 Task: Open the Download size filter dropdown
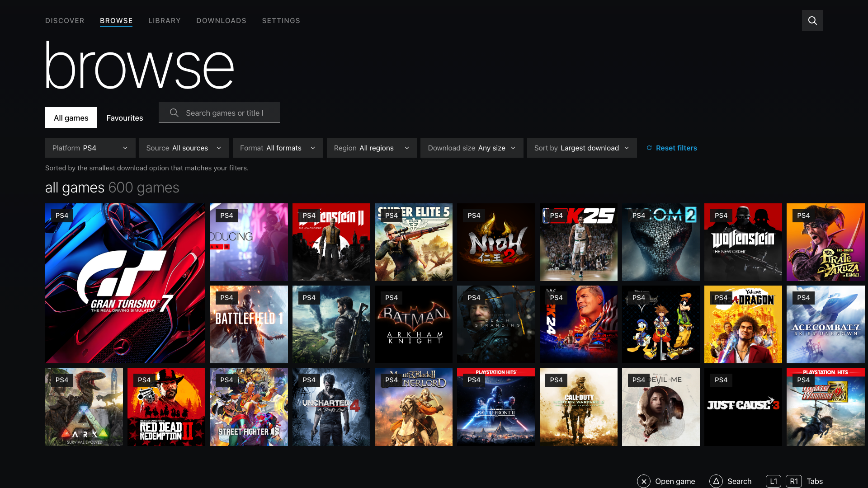pos(472,148)
